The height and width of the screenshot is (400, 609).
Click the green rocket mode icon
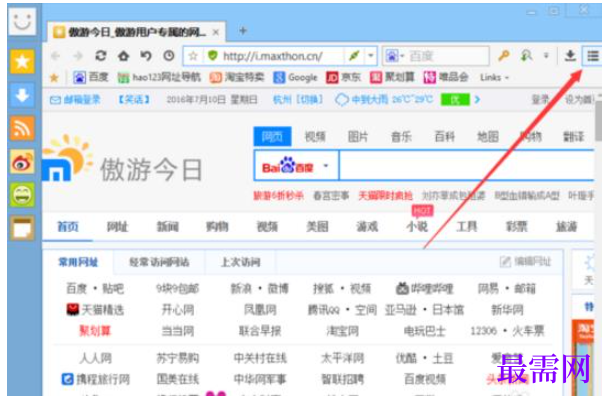(x=354, y=56)
